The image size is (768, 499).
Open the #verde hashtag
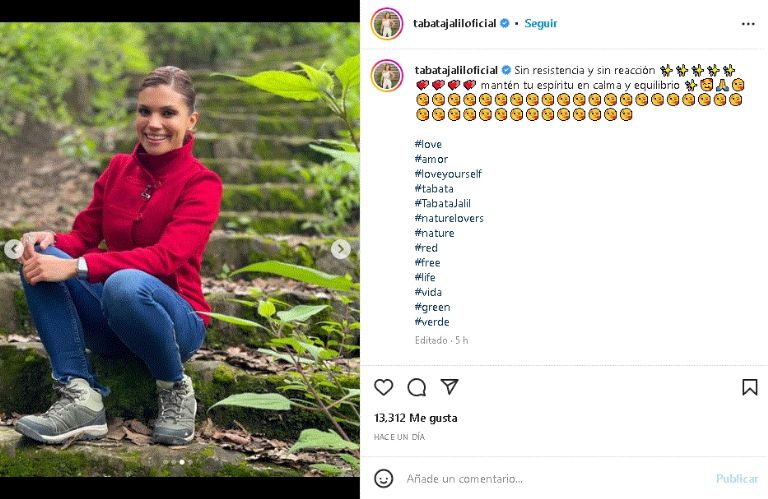click(x=431, y=322)
